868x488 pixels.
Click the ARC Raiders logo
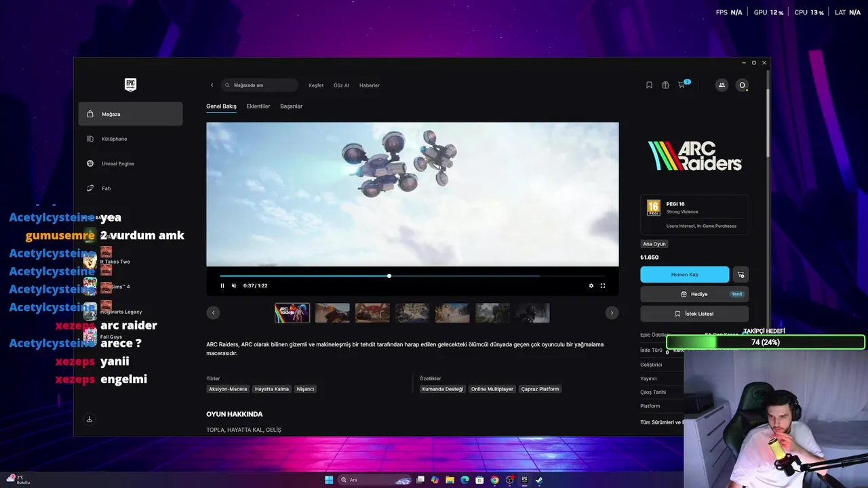click(694, 156)
